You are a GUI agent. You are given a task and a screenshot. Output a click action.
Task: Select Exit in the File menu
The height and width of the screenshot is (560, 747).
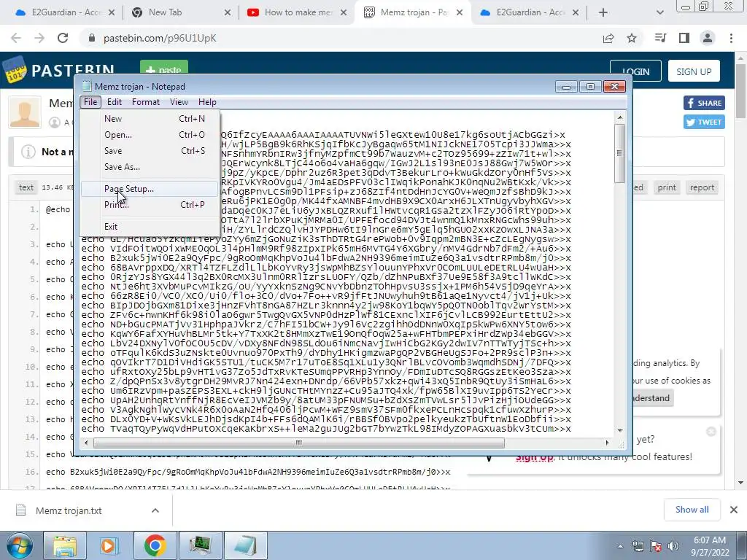point(150,227)
